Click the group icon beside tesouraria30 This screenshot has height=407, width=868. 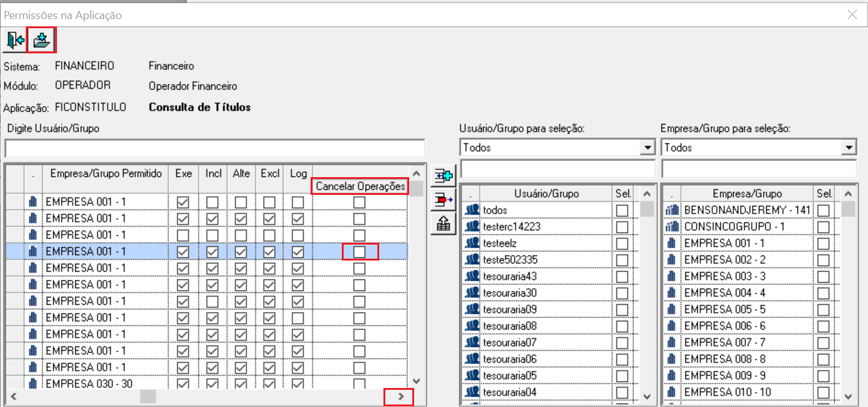(472, 293)
